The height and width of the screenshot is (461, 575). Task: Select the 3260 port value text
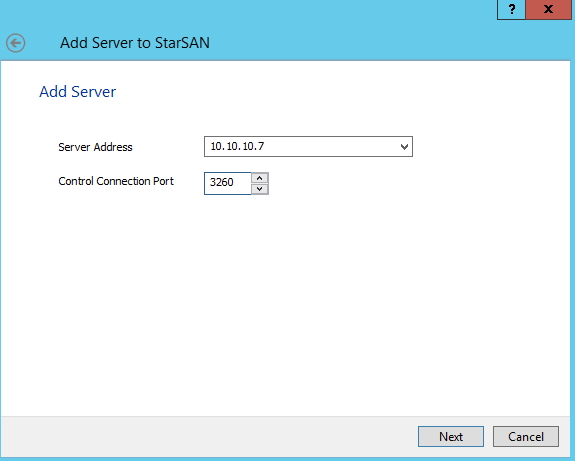pyautogui.click(x=221, y=182)
